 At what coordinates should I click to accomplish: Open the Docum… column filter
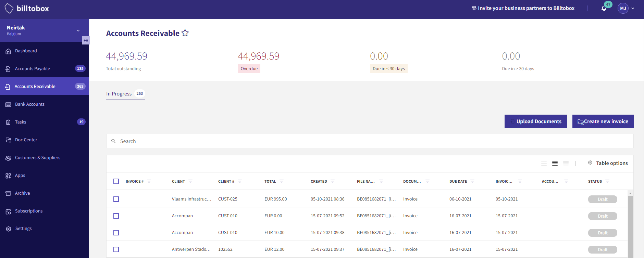coord(428,181)
